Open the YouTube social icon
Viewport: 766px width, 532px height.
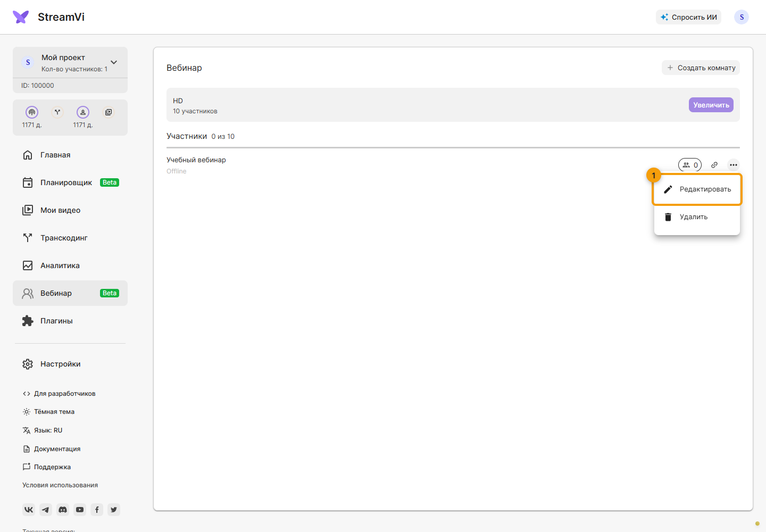point(80,510)
